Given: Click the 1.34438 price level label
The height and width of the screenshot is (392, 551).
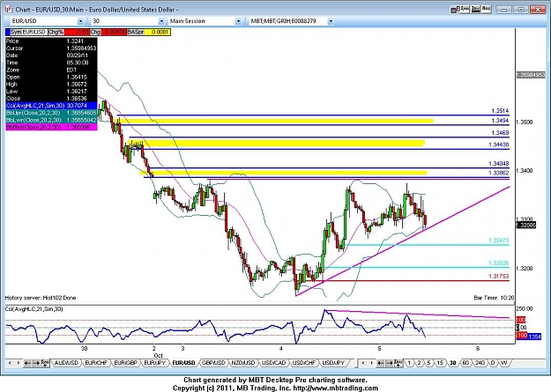Looking at the screenshot, I should 499,144.
